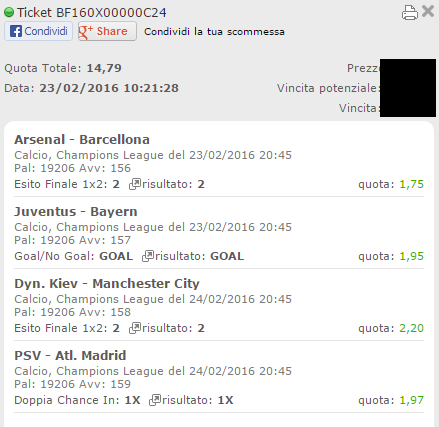Click the 'Condividi la tua scommessa' text
439x427 pixels.
[214, 32]
